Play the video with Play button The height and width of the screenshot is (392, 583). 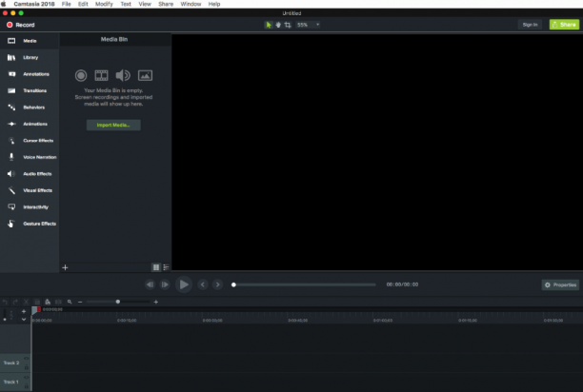click(x=184, y=284)
